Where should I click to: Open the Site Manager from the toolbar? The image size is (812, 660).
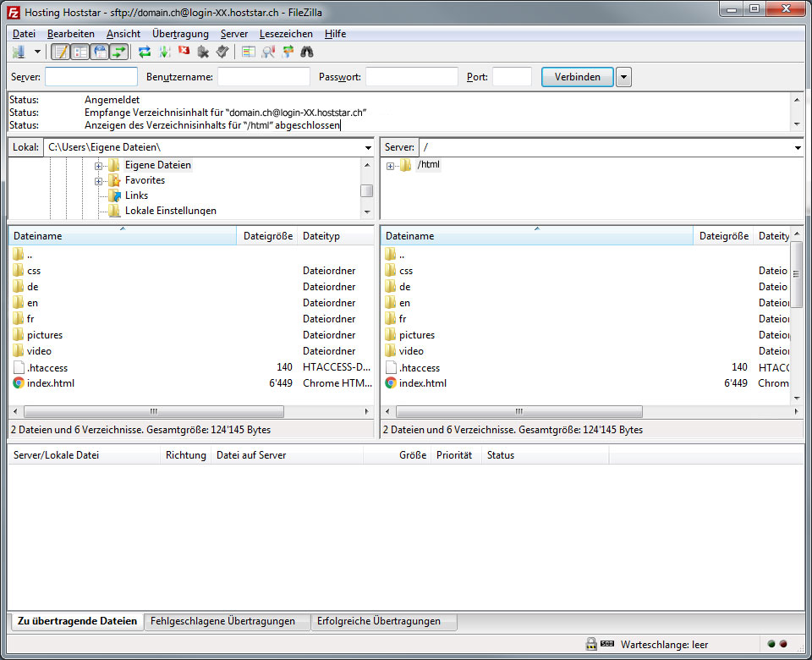pos(19,52)
